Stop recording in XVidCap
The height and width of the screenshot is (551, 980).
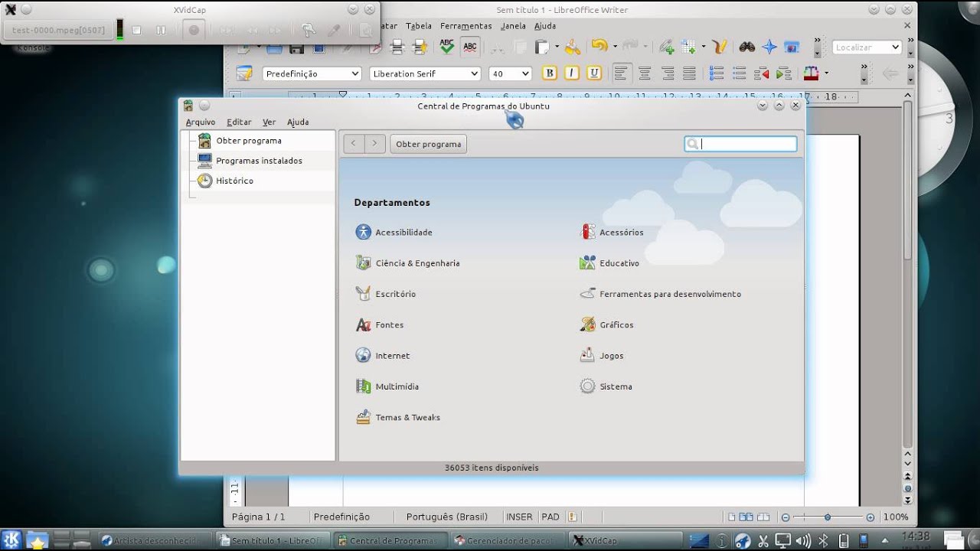point(136,30)
